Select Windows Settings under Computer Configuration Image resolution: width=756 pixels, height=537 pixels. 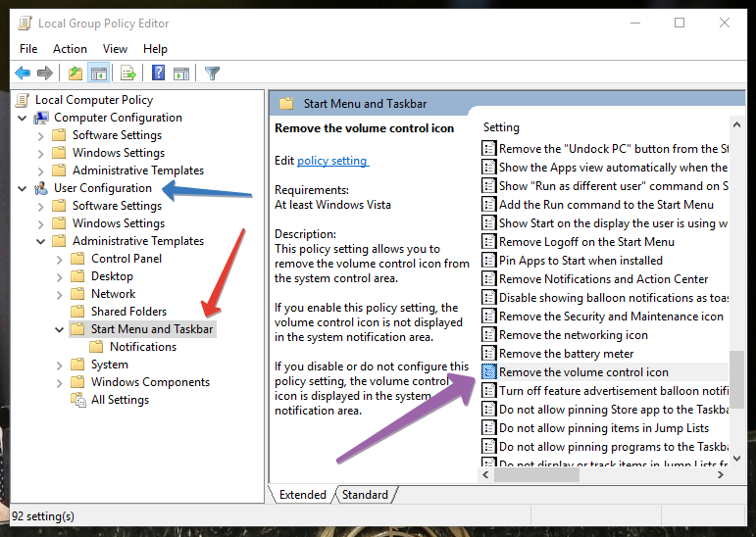119,153
